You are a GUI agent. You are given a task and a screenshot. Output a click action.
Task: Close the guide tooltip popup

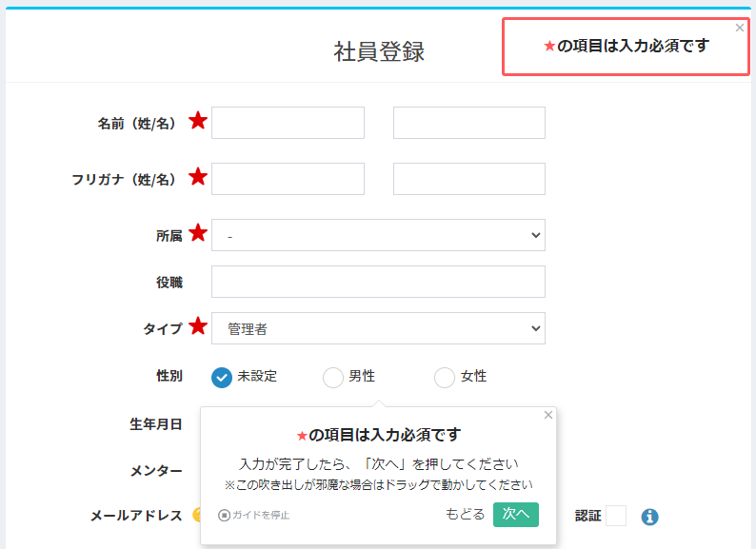click(x=547, y=415)
